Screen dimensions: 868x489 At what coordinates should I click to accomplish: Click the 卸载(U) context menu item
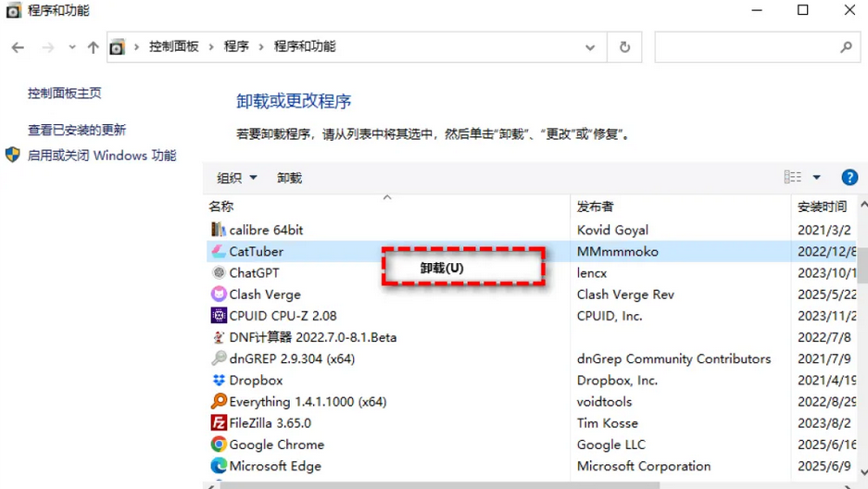tap(463, 268)
